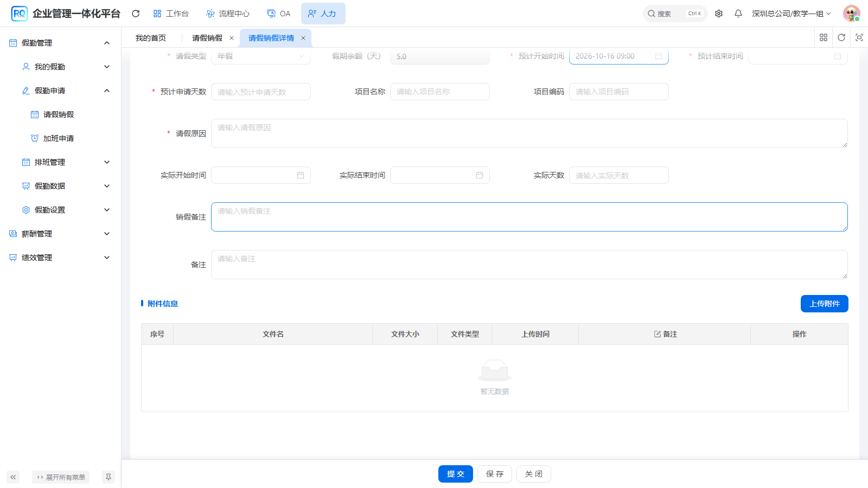Open calendar icon for 实际结束时间
Screen dimensions: 868x488
[480, 175]
